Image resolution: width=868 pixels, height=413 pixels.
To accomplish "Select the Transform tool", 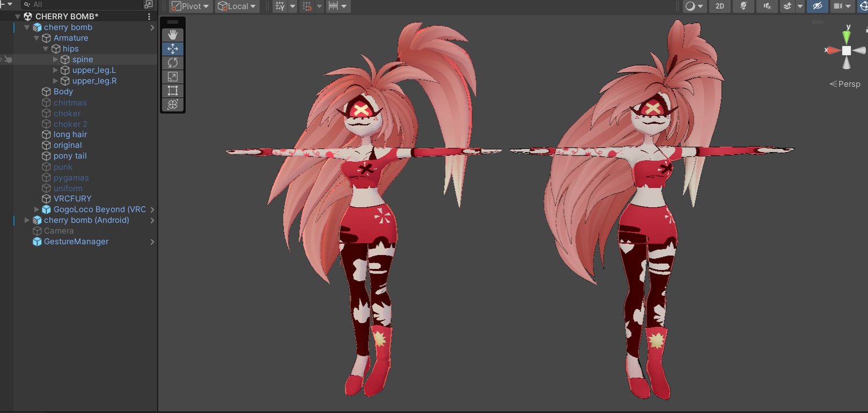I will point(172,105).
